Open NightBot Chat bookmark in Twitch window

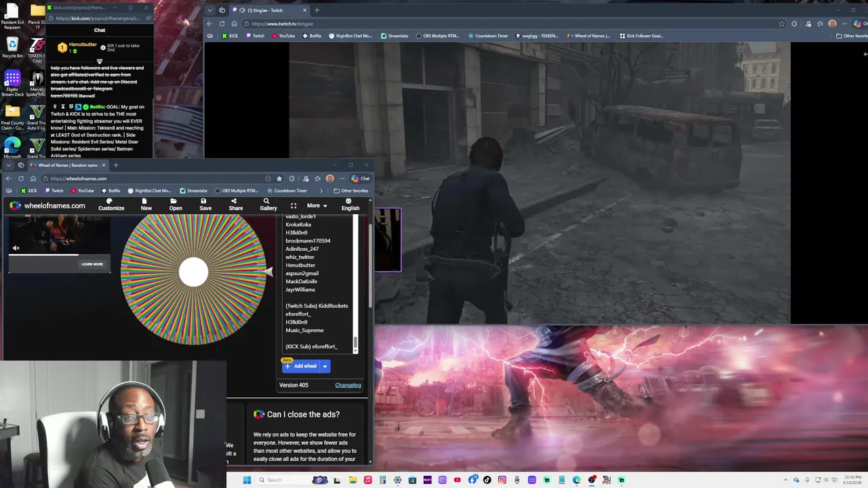pos(351,36)
